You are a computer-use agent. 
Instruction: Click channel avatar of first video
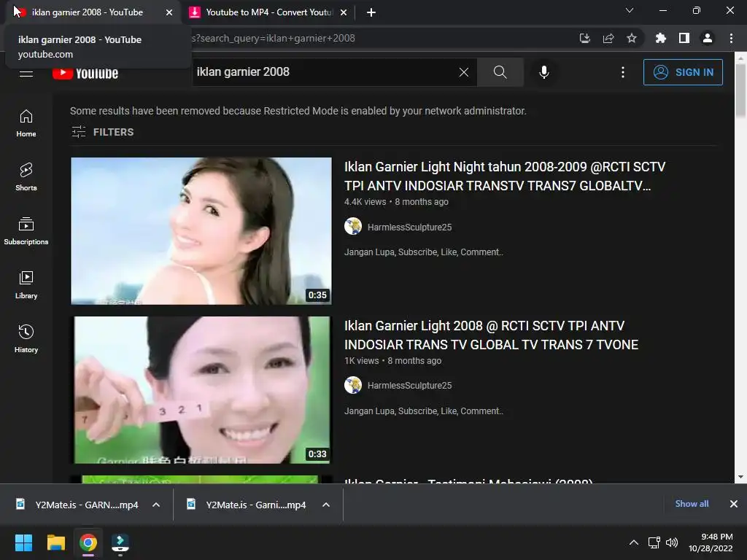(x=353, y=226)
